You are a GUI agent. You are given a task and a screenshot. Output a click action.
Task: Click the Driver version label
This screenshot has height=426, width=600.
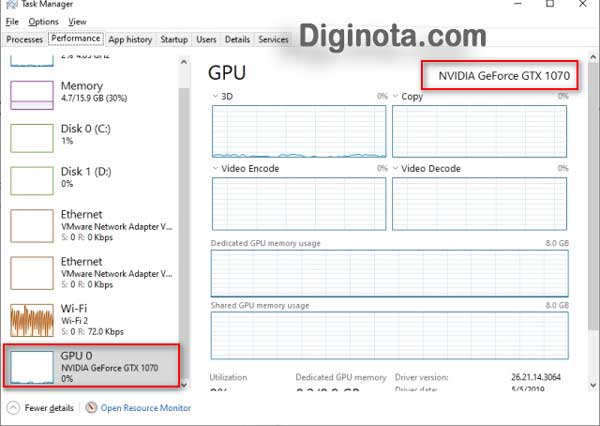[x=421, y=377]
